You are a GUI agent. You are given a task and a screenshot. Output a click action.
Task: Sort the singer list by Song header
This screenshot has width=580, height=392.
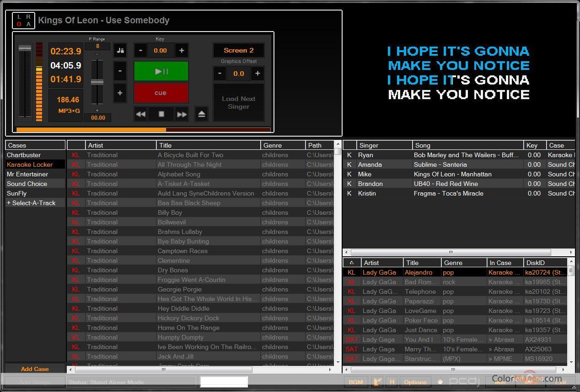click(468, 145)
